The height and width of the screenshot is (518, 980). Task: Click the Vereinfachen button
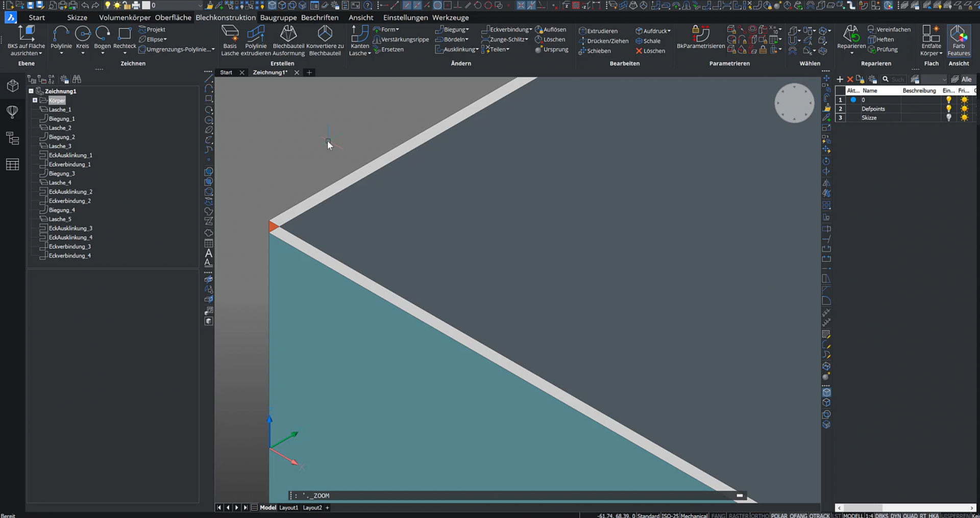pyautogui.click(x=889, y=30)
